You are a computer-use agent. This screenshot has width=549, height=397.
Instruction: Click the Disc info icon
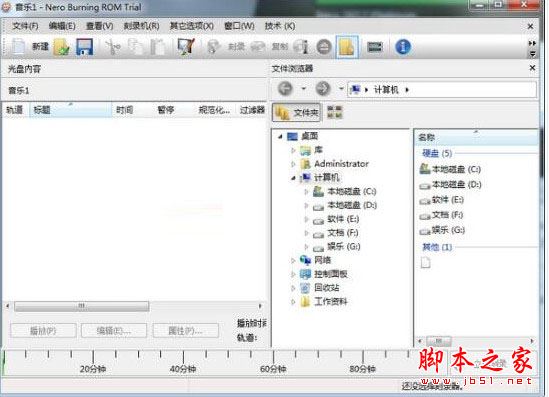[x=301, y=47]
